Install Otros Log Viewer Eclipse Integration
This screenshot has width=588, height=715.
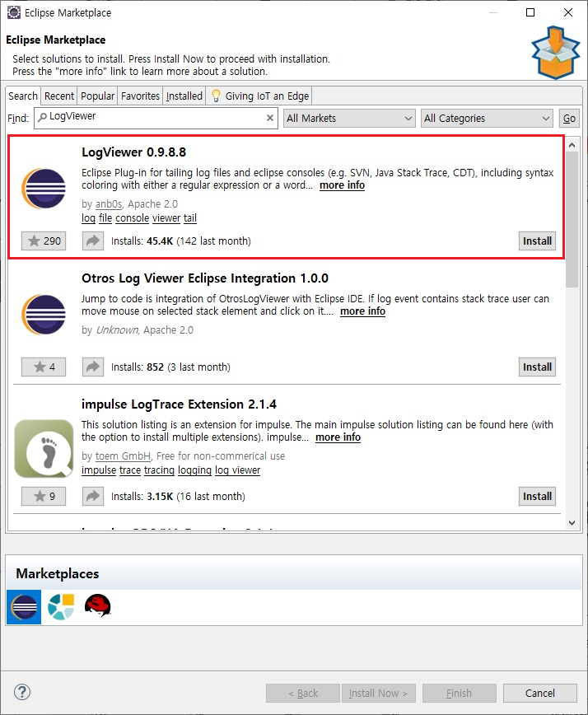537,367
